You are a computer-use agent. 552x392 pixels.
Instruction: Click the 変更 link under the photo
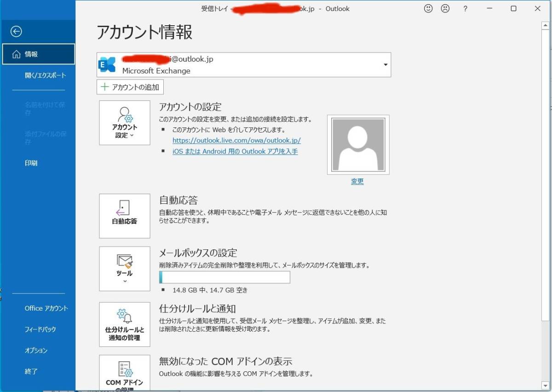(x=357, y=181)
